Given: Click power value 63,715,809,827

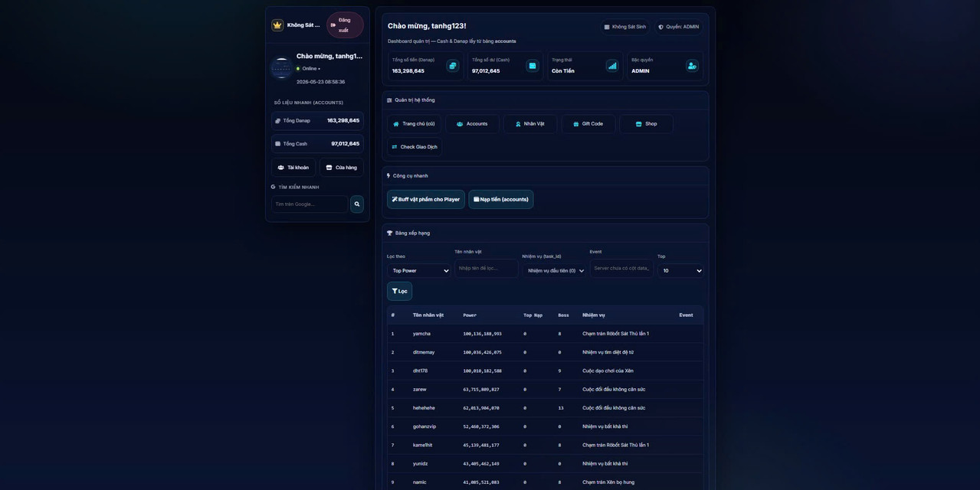Looking at the screenshot, I should click(480, 390).
